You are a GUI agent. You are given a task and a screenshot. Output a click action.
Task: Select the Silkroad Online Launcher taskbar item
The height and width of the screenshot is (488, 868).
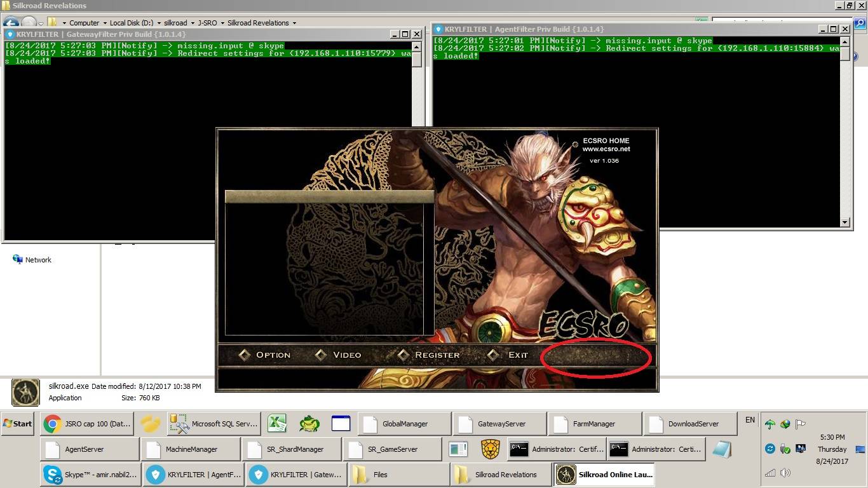[x=604, y=475]
